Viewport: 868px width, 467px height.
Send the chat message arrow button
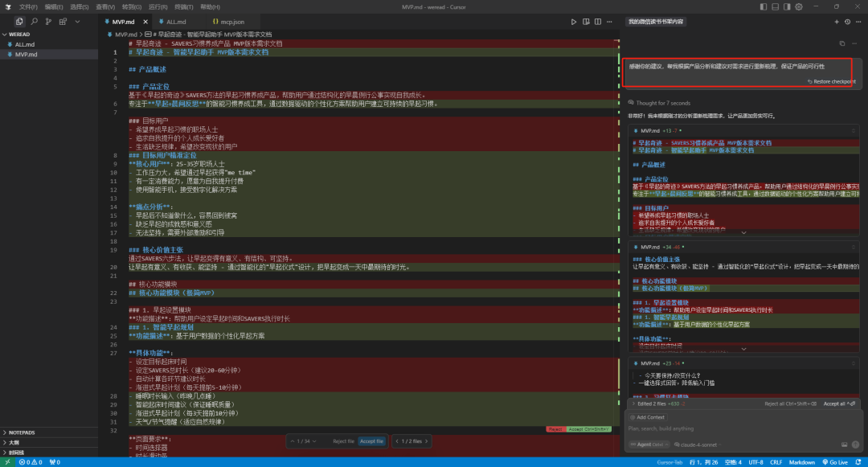(856, 444)
